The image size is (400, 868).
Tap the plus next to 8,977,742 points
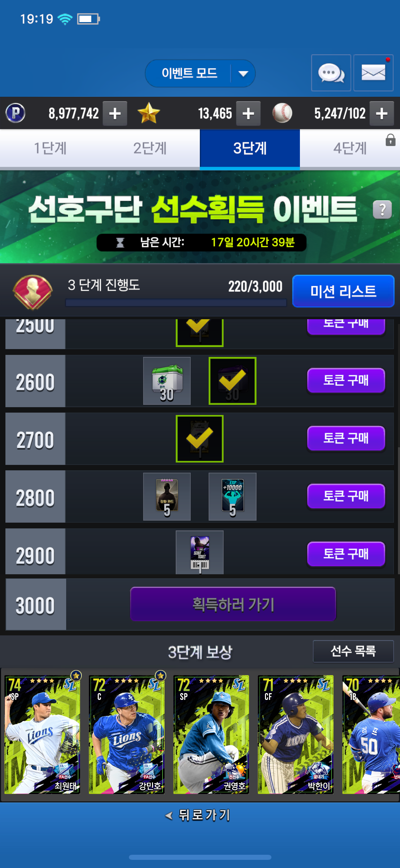pos(115,113)
